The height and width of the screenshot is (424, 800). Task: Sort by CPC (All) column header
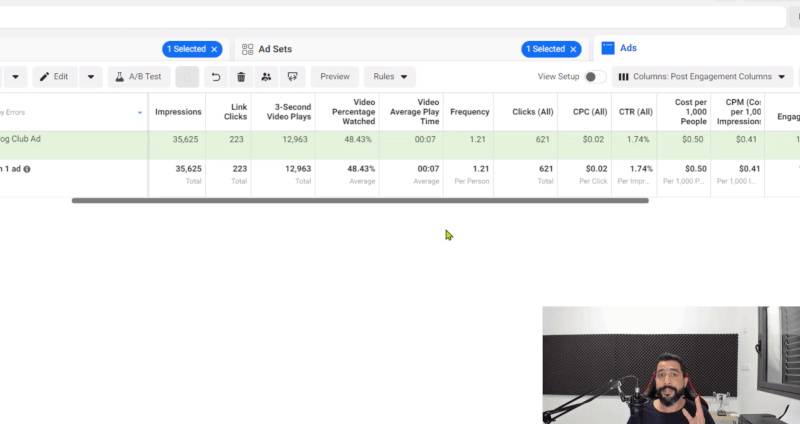[590, 112]
